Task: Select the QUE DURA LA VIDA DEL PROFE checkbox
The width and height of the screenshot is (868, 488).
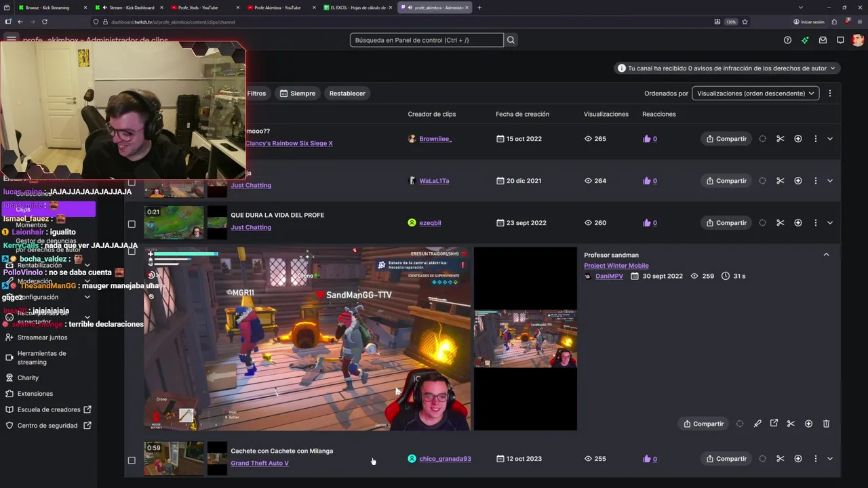Action: click(132, 224)
